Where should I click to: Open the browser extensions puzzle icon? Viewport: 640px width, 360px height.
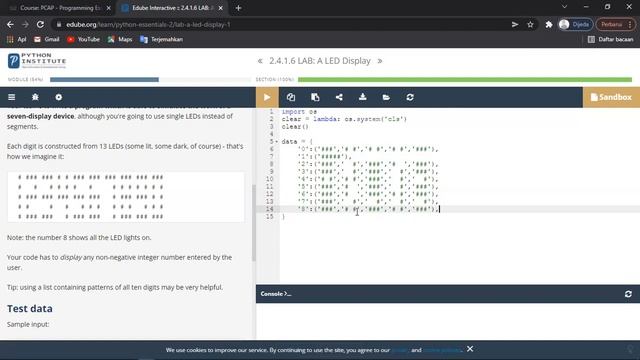tap(549, 24)
